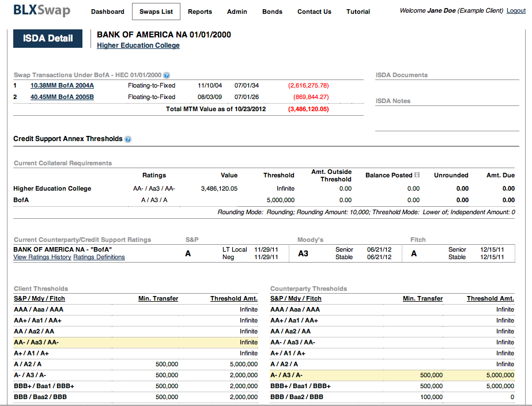Open the Contact Us page
Screen dimensions: 532x406
[x=314, y=12]
